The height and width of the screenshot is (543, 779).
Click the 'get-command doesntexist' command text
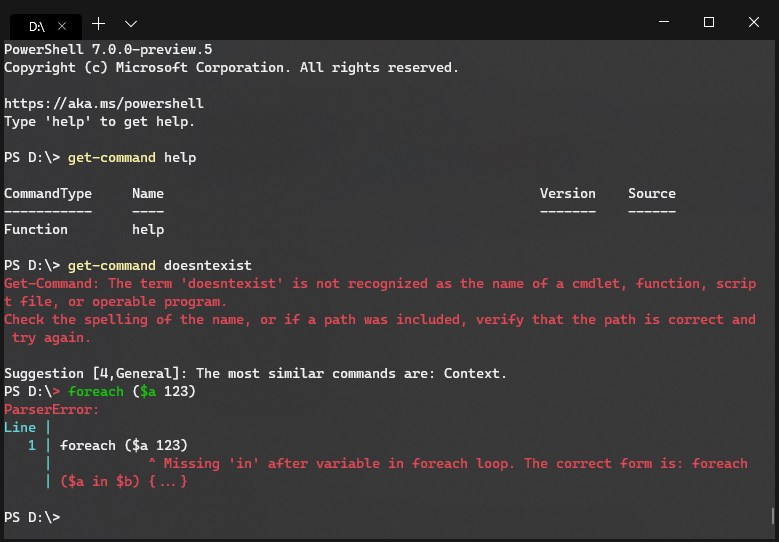pyautogui.click(x=160, y=265)
